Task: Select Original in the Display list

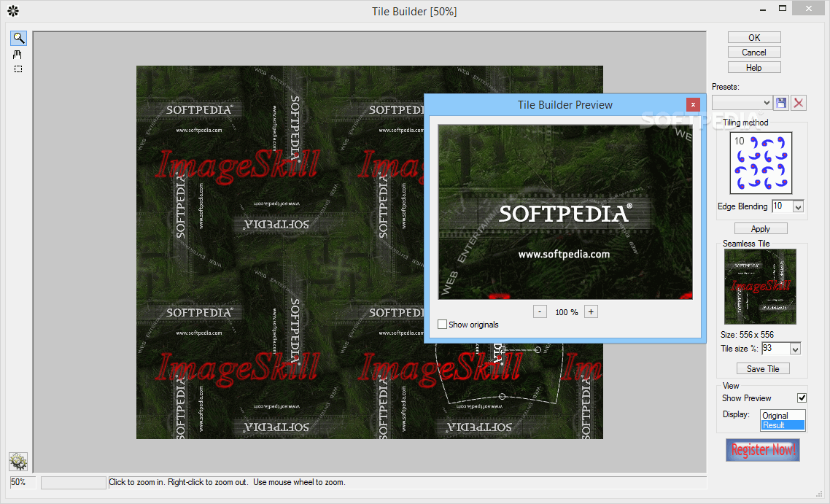Action: coord(783,416)
